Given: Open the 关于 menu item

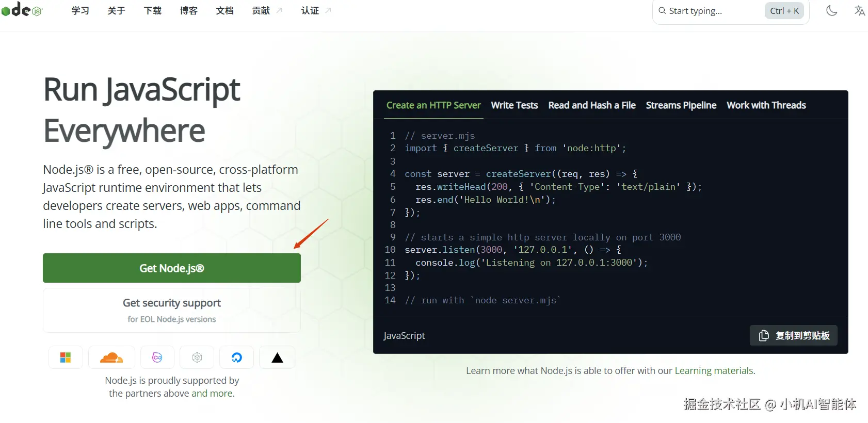Looking at the screenshot, I should (117, 11).
